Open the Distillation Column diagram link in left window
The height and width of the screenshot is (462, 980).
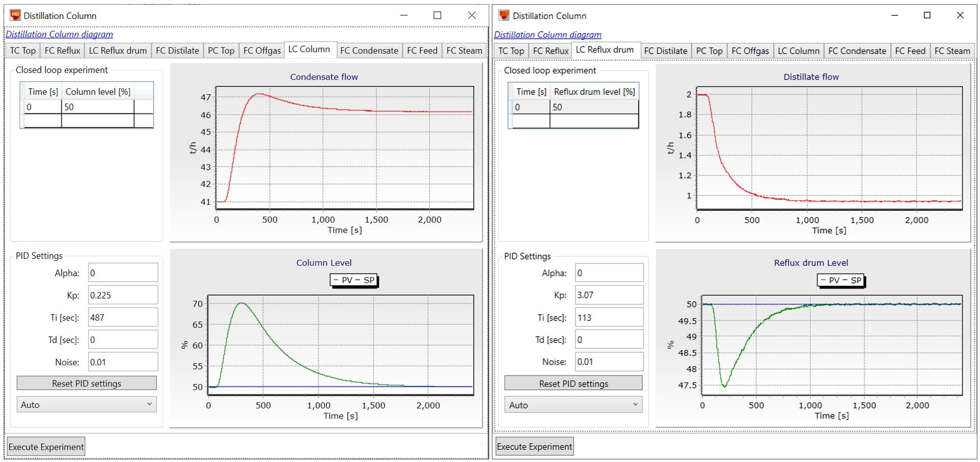pos(59,34)
